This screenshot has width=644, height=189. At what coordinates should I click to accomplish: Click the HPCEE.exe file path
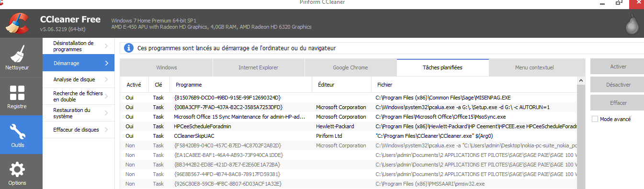click(x=476, y=126)
